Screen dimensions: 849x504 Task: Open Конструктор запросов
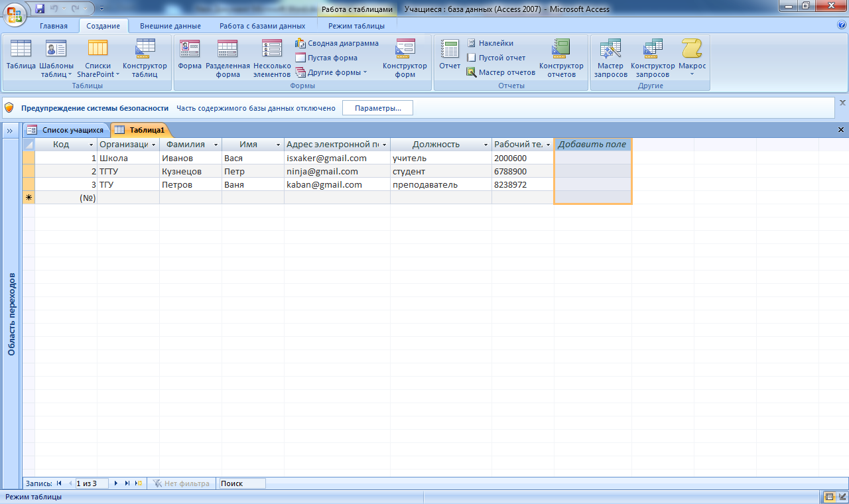[653, 58]
